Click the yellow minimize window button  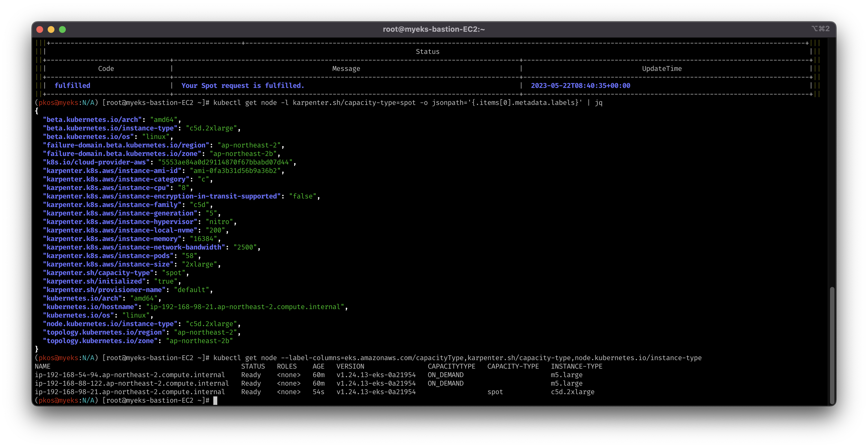(x=51, y=29)
